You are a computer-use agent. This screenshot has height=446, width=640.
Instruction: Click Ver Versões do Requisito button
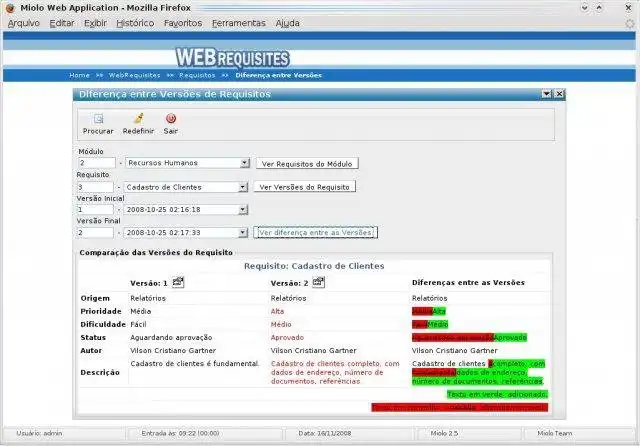(304, 187)
